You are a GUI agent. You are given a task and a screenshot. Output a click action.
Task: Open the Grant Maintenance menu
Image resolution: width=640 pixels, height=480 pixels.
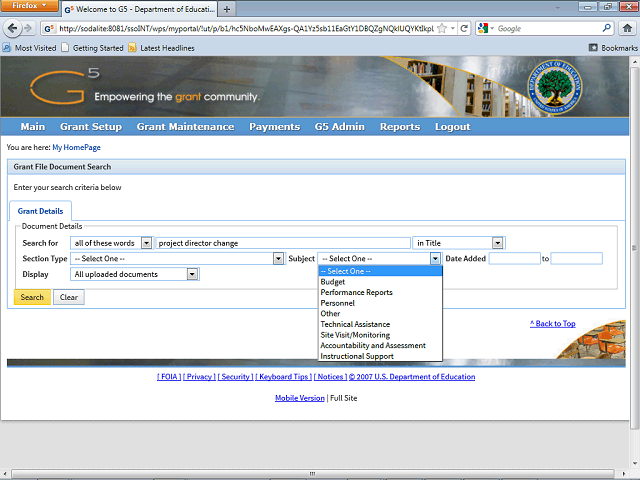click(x=185, y=127)
